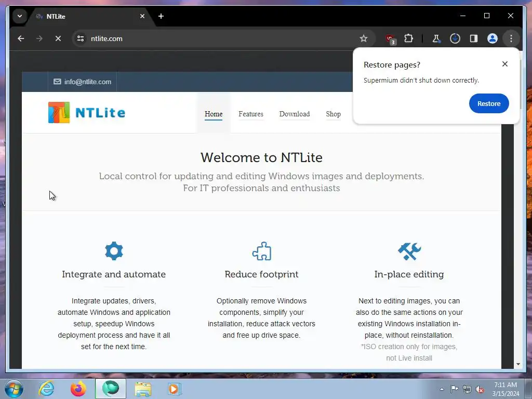Toggle the browser side panel
The width and height of the screenshot is (532, 399).
474,38
